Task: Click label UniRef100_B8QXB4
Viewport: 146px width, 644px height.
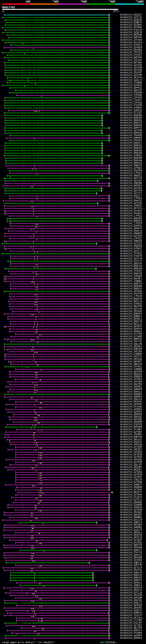Action: [x=131, y=115]
